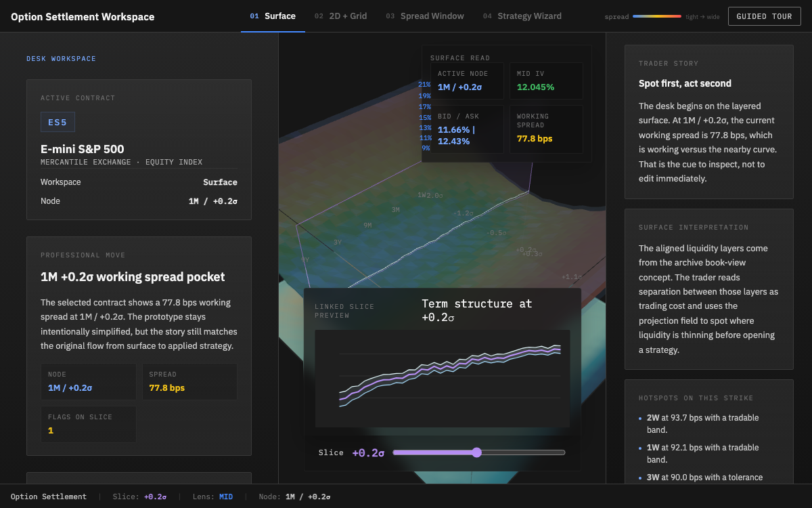
Task: Click the 1M +0.2σ working spread pocket heading
Action: pos(133,276)
